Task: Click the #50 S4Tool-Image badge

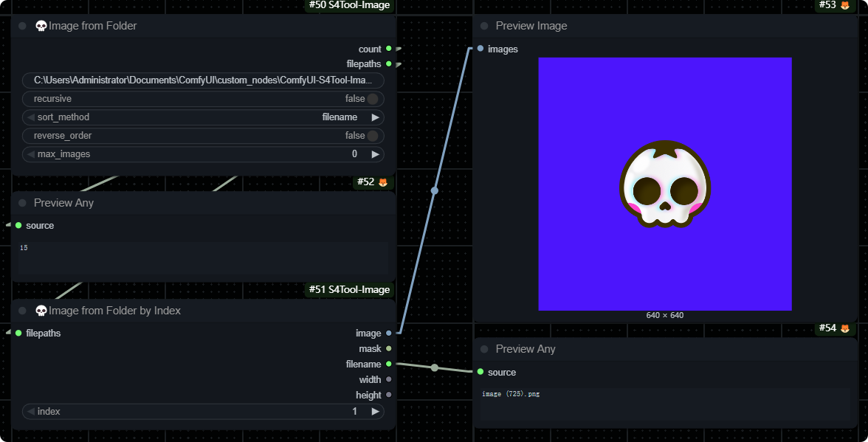Action: (350, 6)
